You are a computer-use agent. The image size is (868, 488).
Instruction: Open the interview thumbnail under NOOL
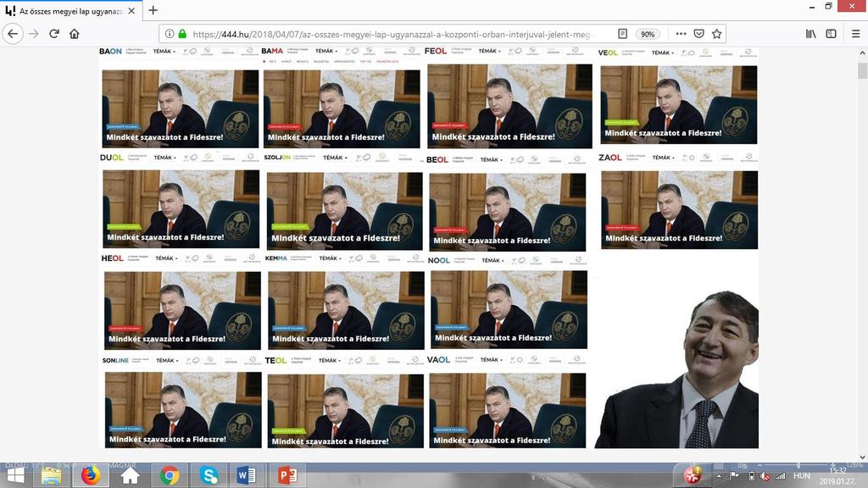click(x=509, y=310)
